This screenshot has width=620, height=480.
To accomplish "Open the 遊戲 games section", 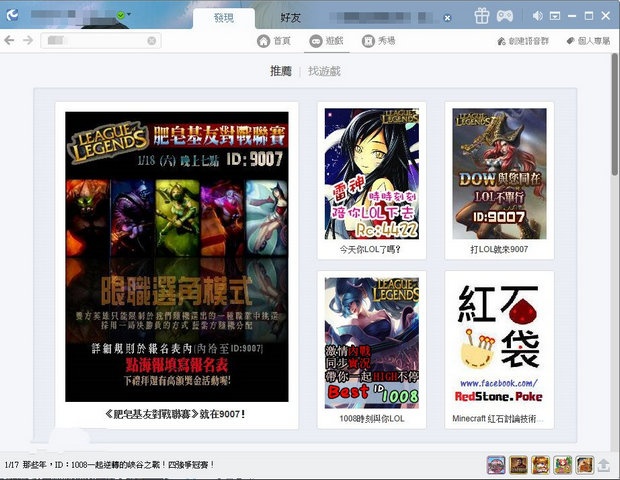I will click(326, 41).
